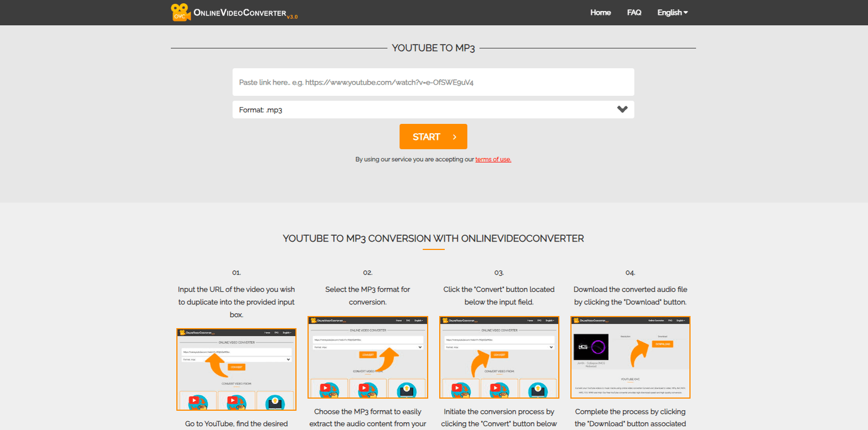Select the 'Select the MP3 format for conversion' text
The height and width of the screenshot is (430, 868).
coord(368,296)
